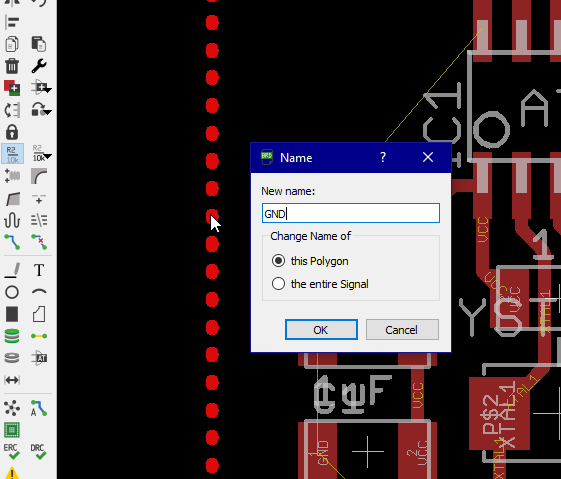Select the Delete trash can tool
Image resolution: width=561 pixels, height=479 pixels.
coord(12,66)
